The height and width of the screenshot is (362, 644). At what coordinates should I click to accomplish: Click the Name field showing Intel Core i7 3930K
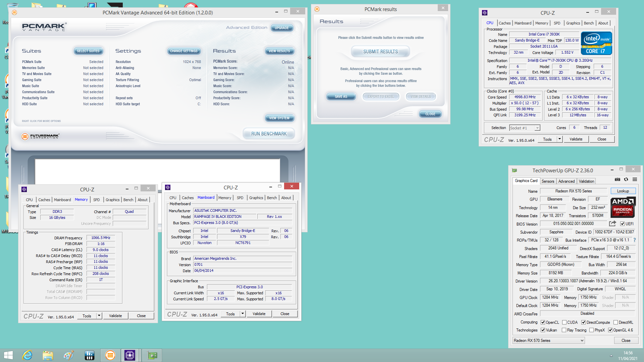point(544,34)
